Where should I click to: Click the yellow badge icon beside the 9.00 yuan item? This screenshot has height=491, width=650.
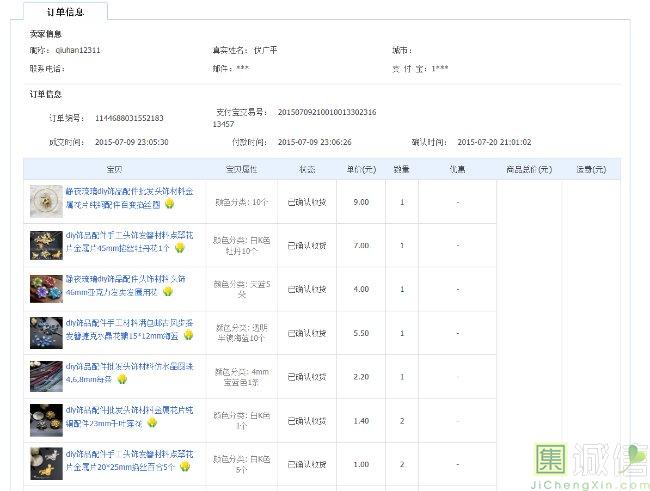pos(169,203)
